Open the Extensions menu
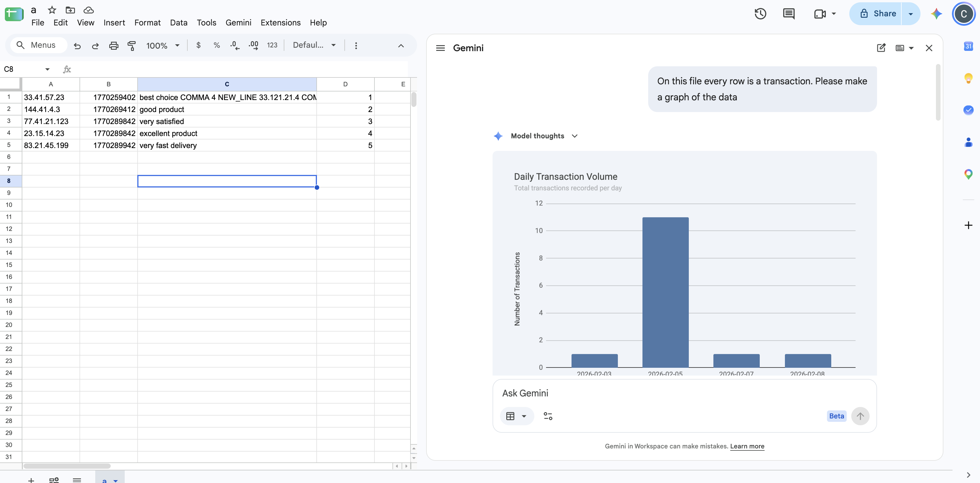Image resolution: width=980 pixels, height=483 pixels. click(280, 23)
